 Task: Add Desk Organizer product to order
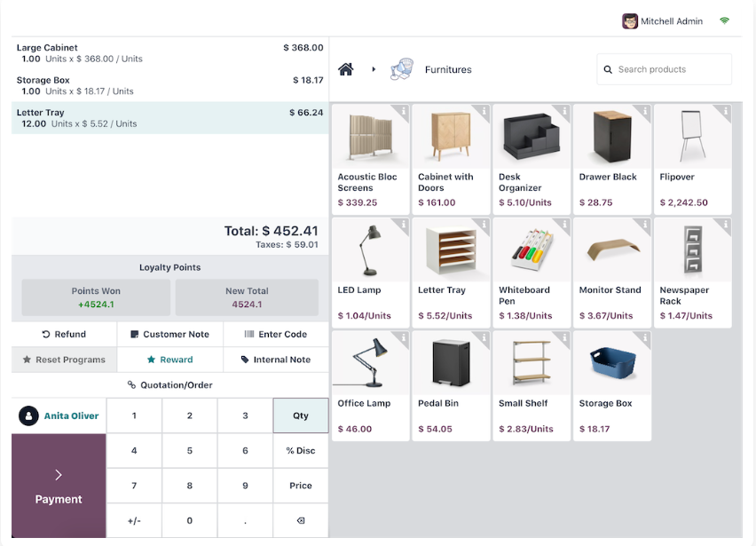pyautogui.click(x=532, y=159)
